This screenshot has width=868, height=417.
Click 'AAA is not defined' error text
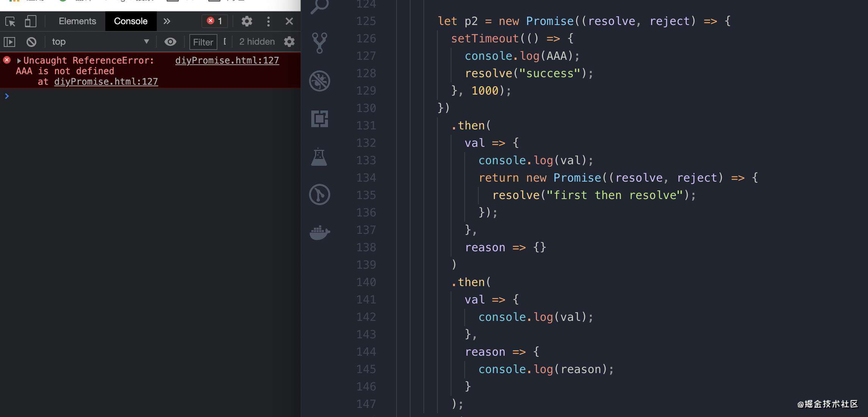pos(65,71)
